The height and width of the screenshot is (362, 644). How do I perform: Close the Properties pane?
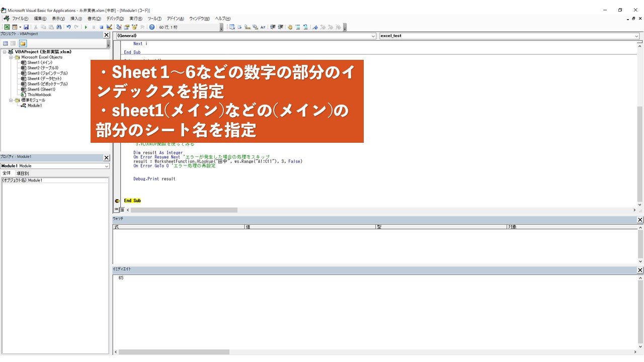[x=106, y=158]
